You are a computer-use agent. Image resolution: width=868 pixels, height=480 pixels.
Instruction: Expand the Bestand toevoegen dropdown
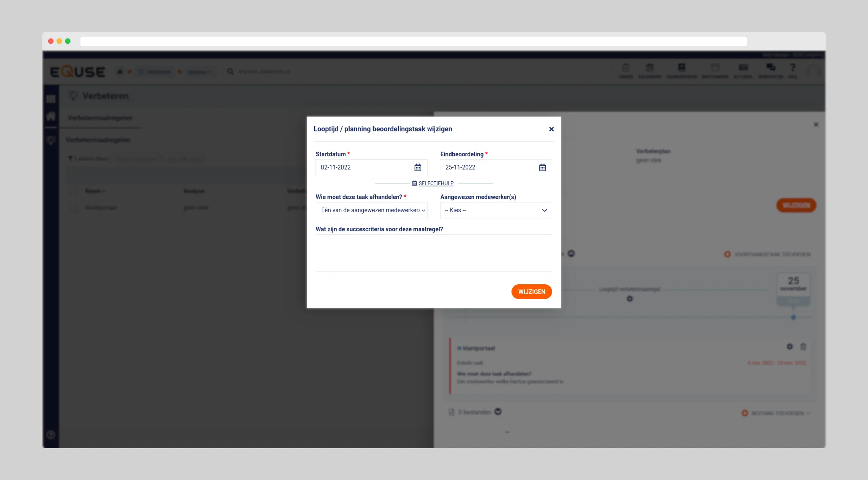click(x=777, y=413)
